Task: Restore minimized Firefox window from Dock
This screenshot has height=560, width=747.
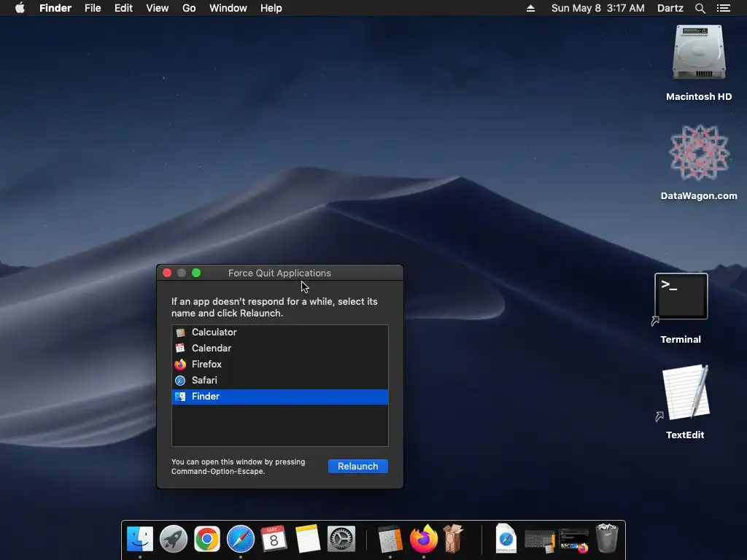Action: pyautogui.click(x=573, y=541)
